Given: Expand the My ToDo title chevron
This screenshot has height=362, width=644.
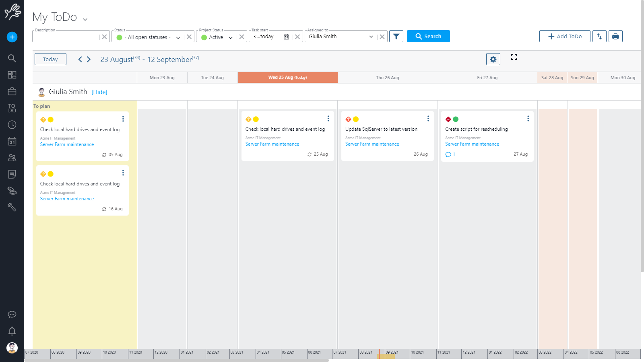Looking at the screenshot, I should coord(85,19).
